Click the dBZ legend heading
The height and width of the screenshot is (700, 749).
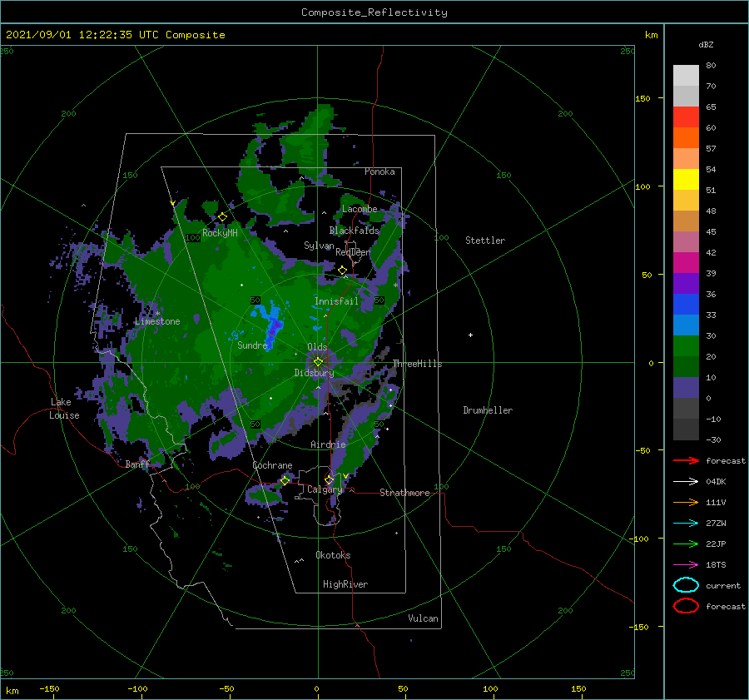click(706, 44)
